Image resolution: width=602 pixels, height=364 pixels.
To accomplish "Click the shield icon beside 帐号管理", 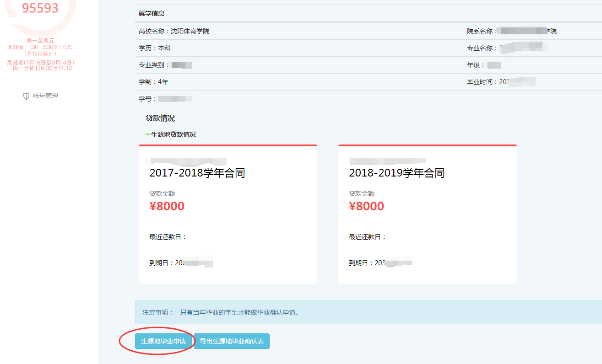I will (26, 96).
